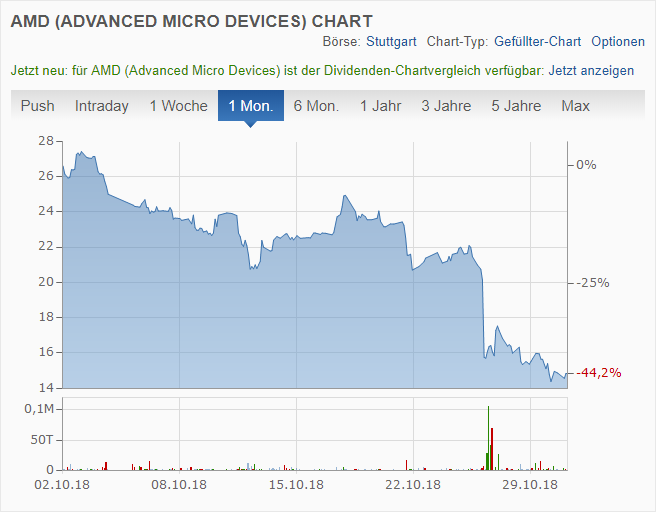
Task: Select the Intraday time range tab
Action: point(102,106)
